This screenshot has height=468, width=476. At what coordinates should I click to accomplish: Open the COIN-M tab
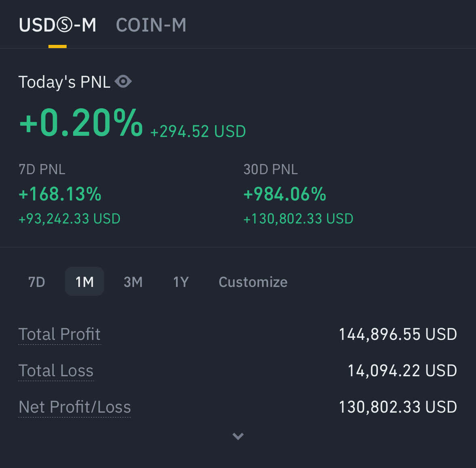click(x=151, y=25)
